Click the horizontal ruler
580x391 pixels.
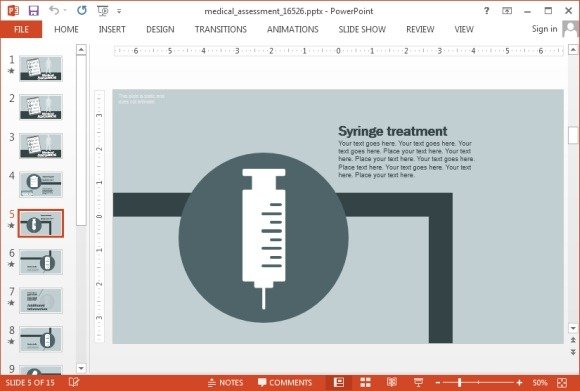click(338, 51)
